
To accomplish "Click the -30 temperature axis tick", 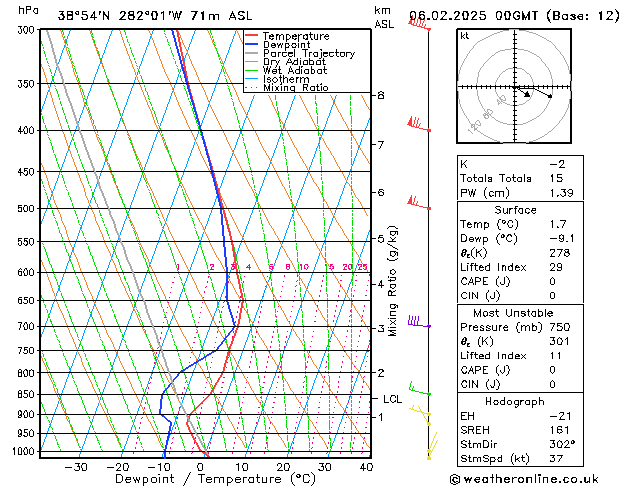I will [x=76, y=467].
